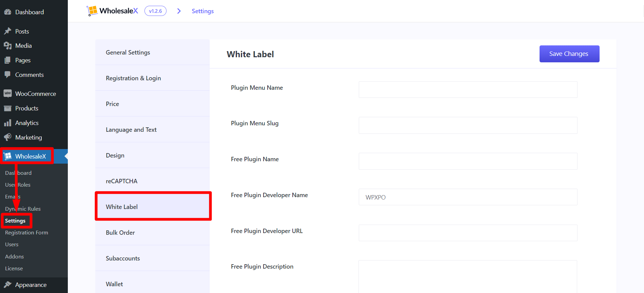Click the Marketing megaphone icon

pos(7,137)
